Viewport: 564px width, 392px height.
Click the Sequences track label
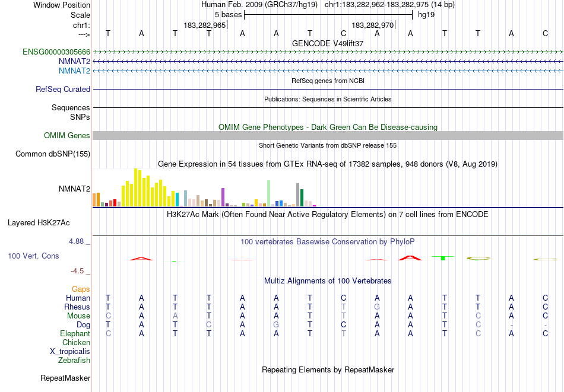[x=71, y=107]
